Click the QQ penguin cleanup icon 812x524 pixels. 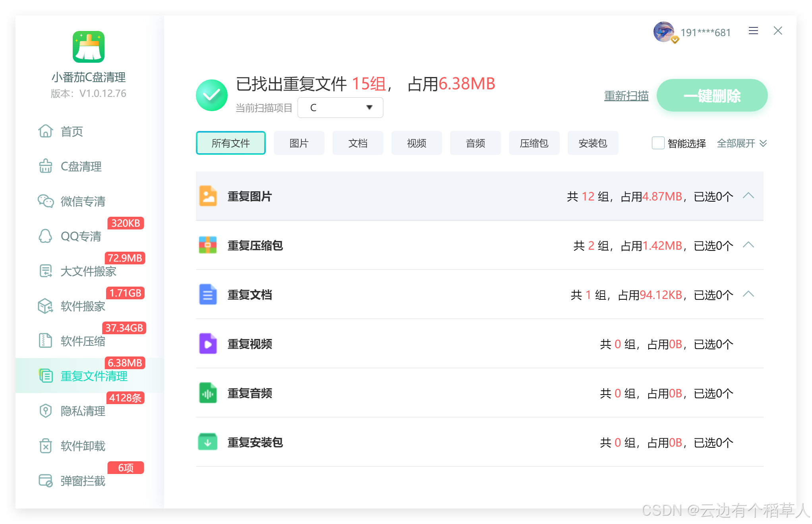click(46, 236)
